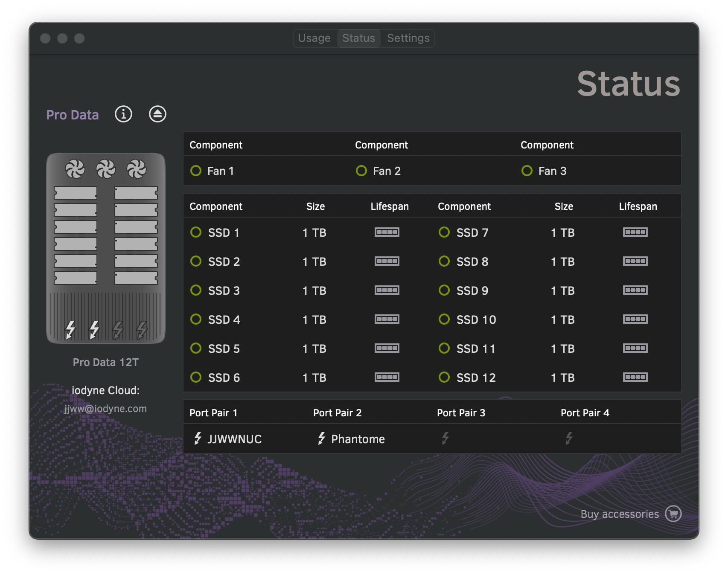The height and width of the screenshot is (575, 728).
Task: Click the Pro Data device name
Action: (x=73, y=115)
